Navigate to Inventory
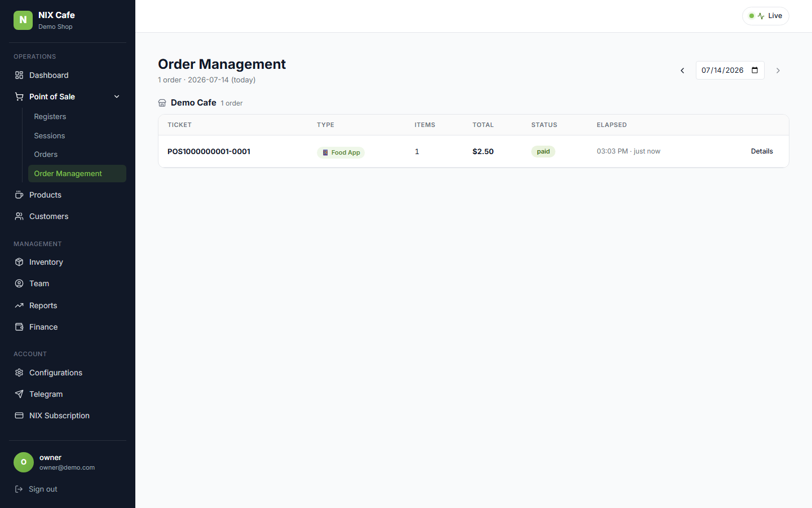The width and height of the screenshot is (812, 508). pyautogui.click(x=68, y=262)
